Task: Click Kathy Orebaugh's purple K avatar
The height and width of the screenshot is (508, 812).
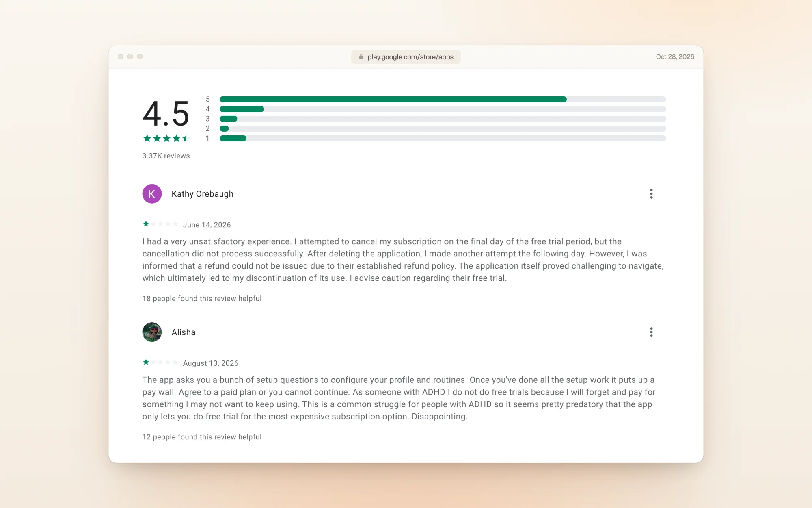Action: point(152,194)
